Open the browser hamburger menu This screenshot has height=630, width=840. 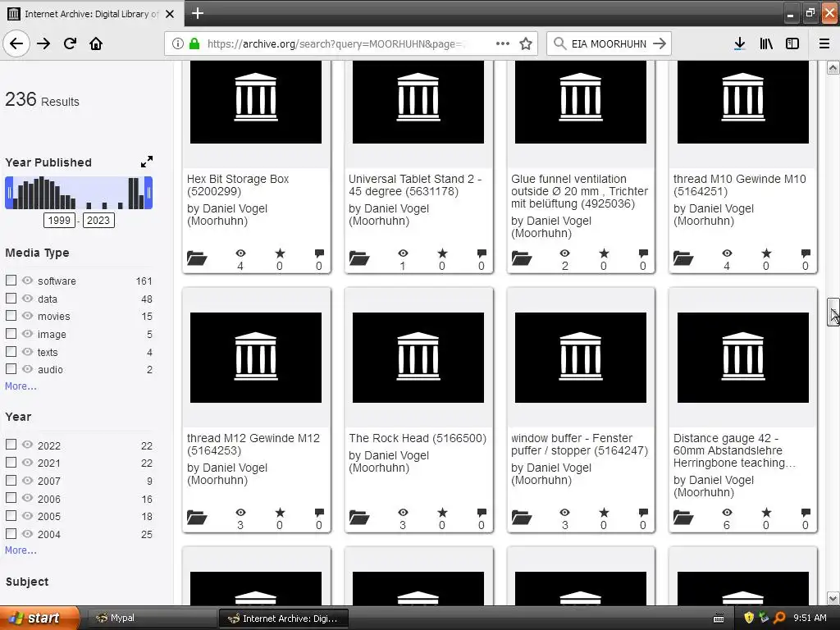tap(824, 43)
